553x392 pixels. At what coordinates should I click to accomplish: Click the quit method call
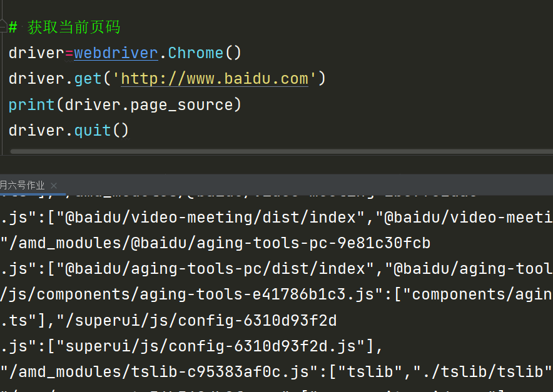(x=92, y=130)
